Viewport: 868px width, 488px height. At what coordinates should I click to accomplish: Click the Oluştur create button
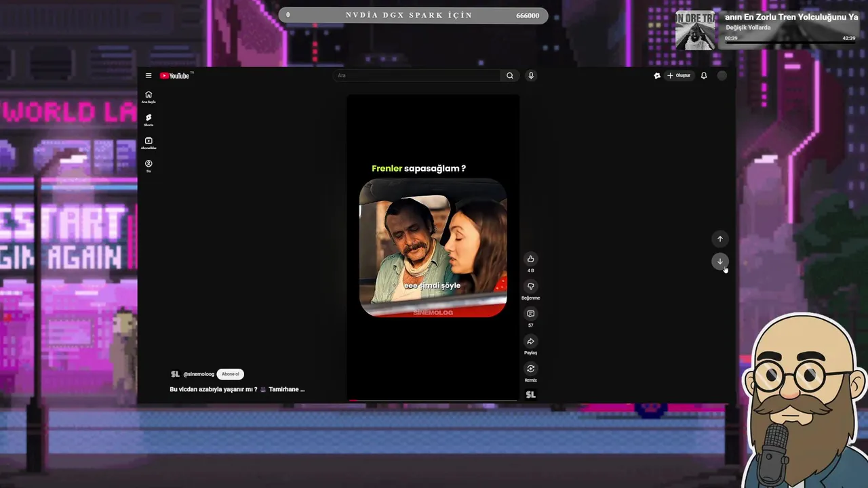(679, 76)
